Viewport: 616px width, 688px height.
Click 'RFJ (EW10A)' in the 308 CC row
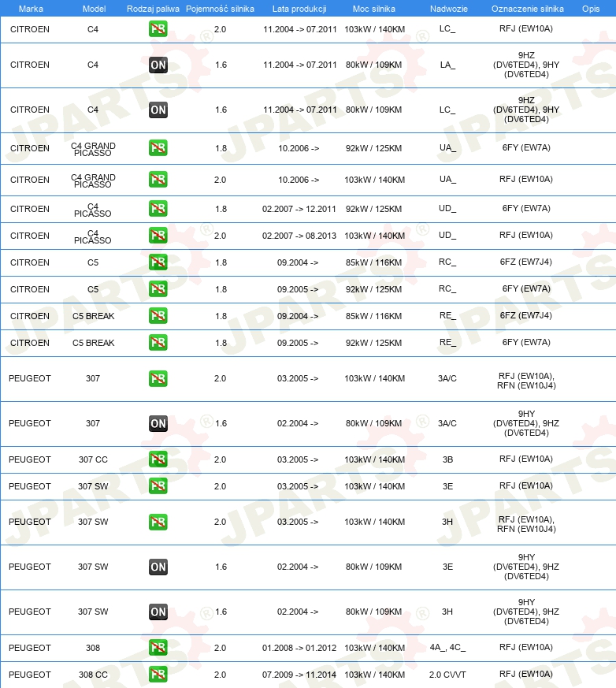pos(526,674)
